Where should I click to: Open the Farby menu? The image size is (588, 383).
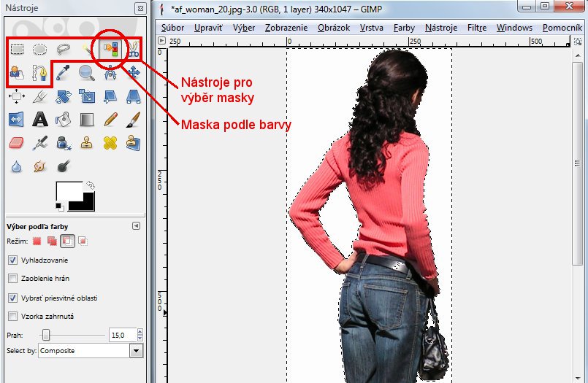[x=404, y=28]
